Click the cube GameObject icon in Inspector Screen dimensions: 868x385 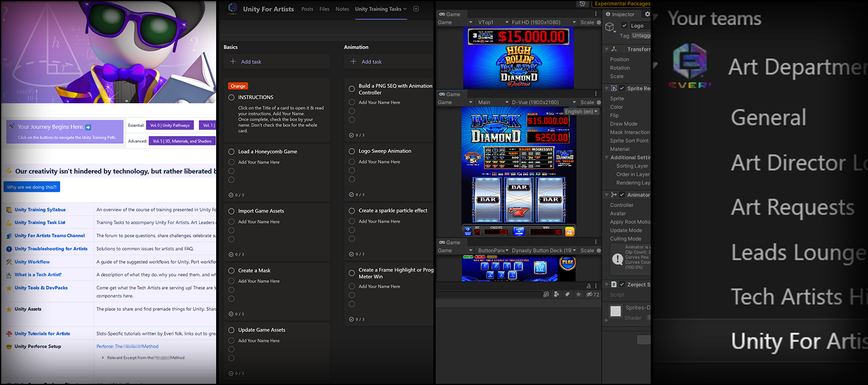point(610,27)
